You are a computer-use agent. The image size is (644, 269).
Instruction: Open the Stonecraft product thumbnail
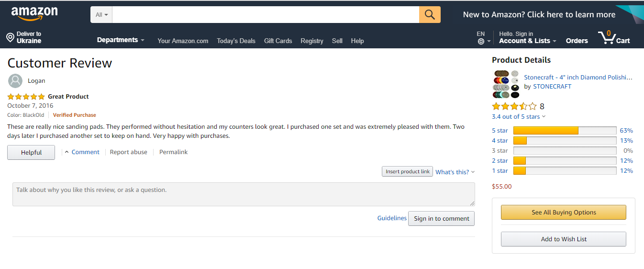coord(506,84)
